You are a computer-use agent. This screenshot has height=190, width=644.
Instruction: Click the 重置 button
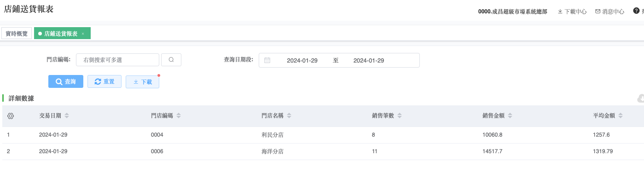click(104, 81)
